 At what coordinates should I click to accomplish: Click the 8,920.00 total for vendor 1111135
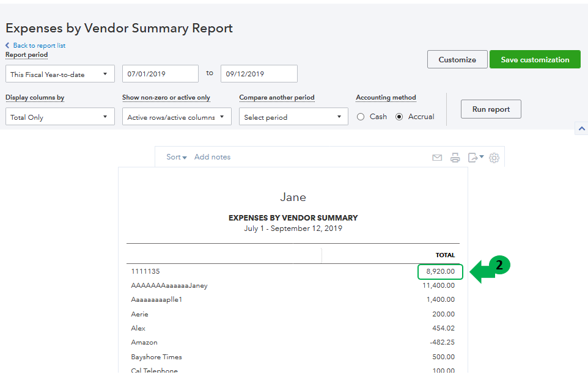440,271
